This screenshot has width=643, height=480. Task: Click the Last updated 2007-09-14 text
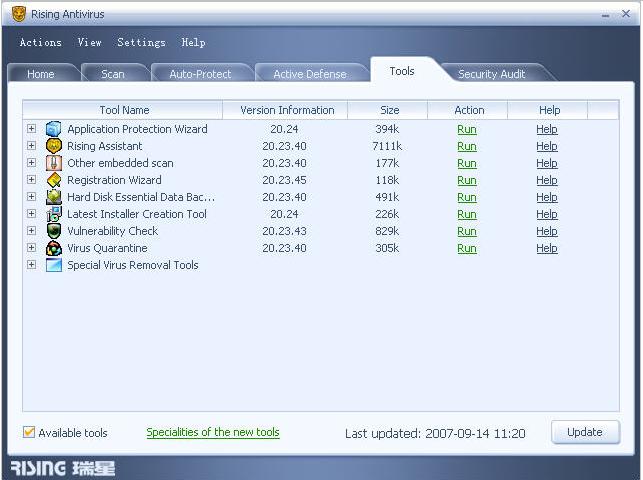pos(435,433)
